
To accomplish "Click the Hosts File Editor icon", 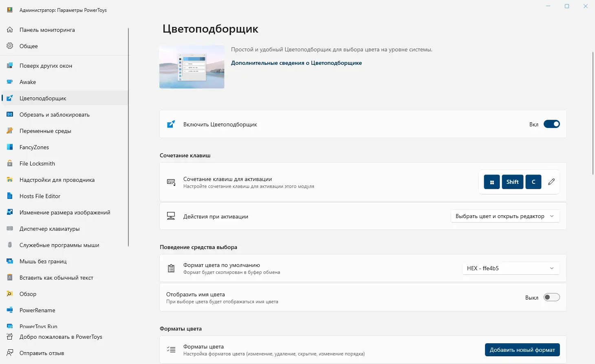I will click(x=10, y=196).
